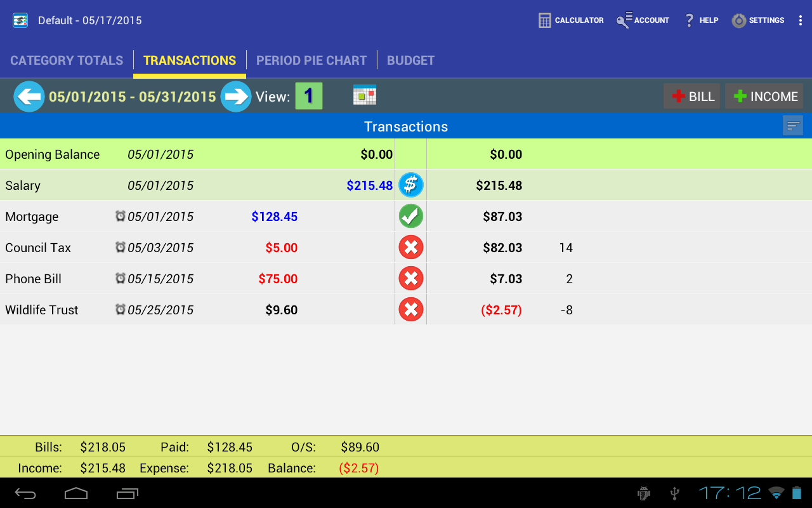This screenshot has height=508, width=812.
Task: Open the Calculator tool
Action: point(570,20)
